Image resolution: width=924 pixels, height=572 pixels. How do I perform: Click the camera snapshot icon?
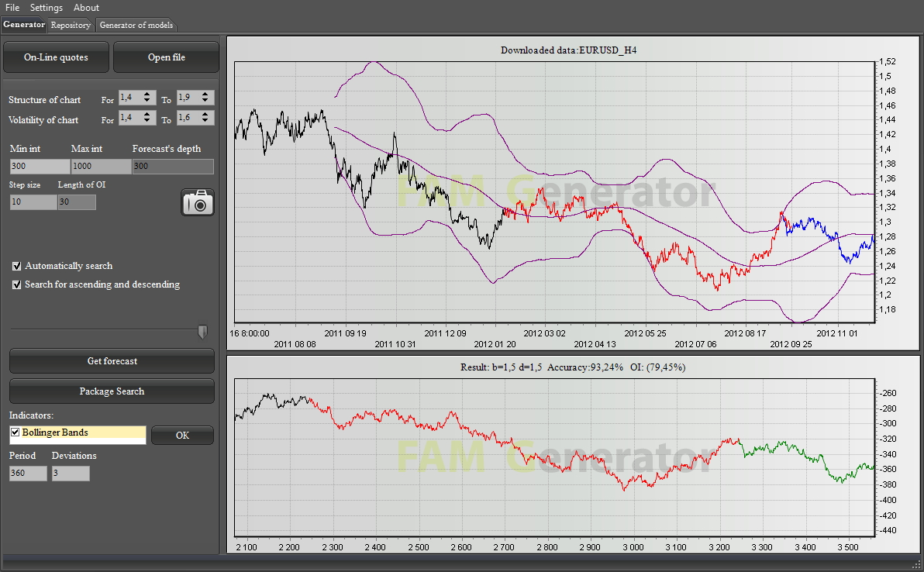coord(198,202)
